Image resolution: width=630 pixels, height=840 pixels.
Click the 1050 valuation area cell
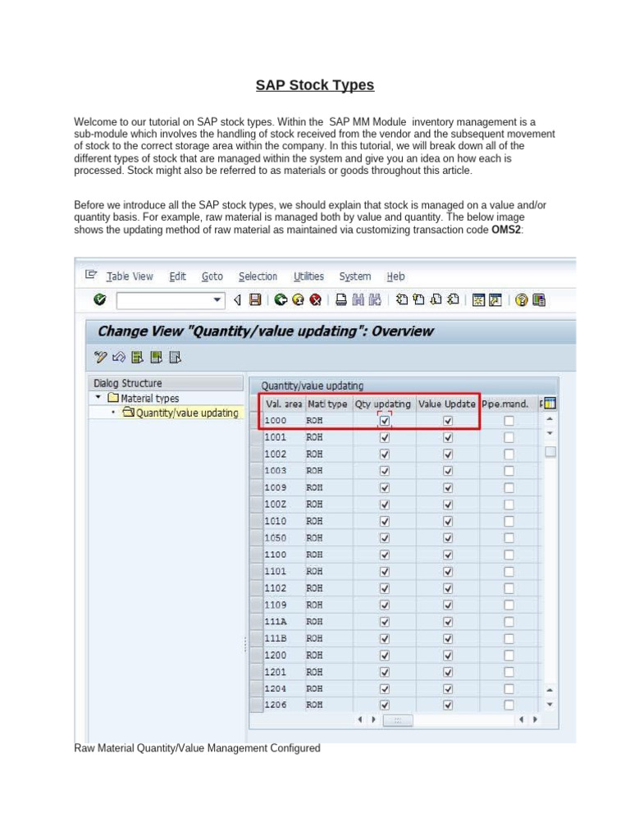pos(283,538)
